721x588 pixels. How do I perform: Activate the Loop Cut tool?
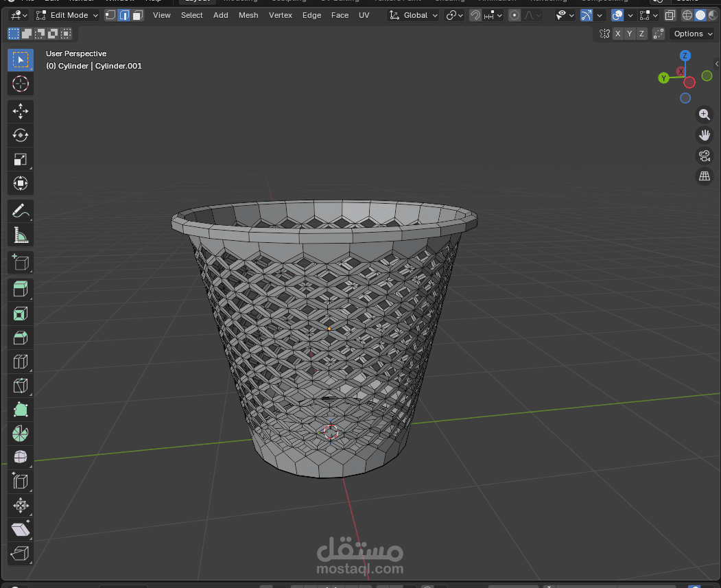(x=21, y=362)
